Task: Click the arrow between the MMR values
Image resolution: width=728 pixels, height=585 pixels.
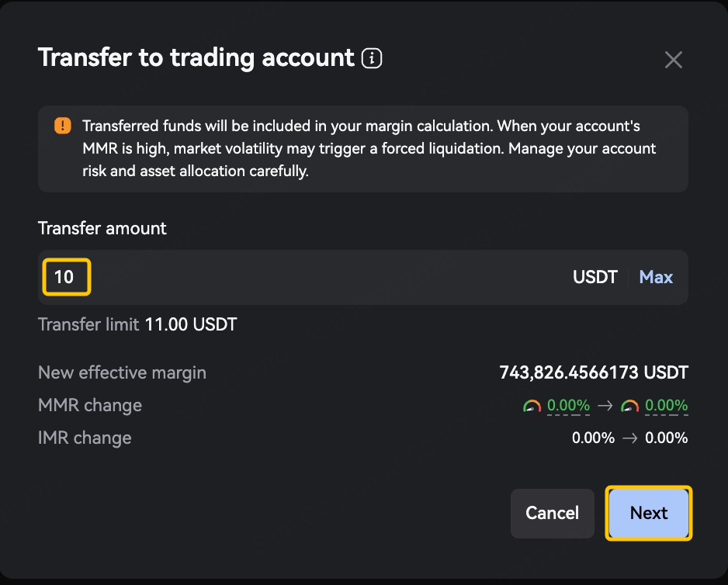Action: [605, 406]
